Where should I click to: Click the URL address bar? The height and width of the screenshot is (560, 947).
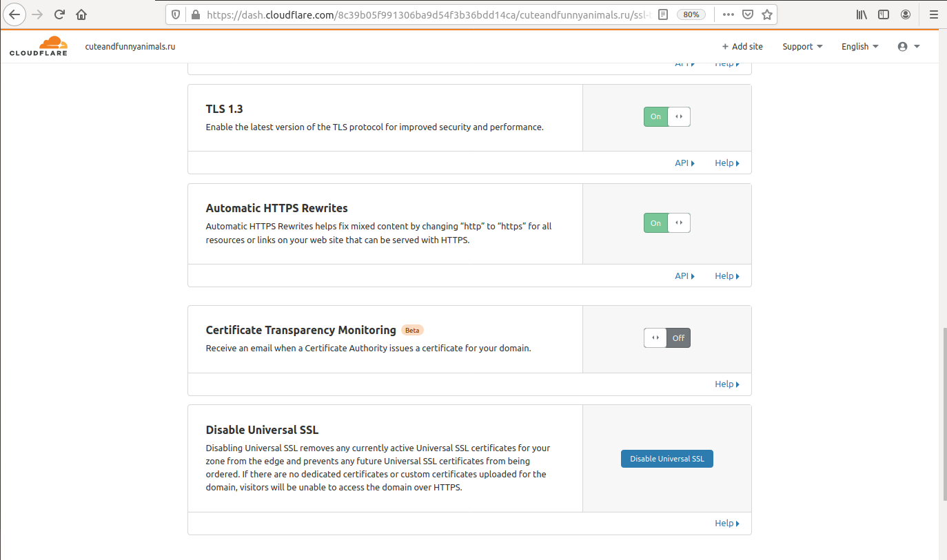point(420,14)
